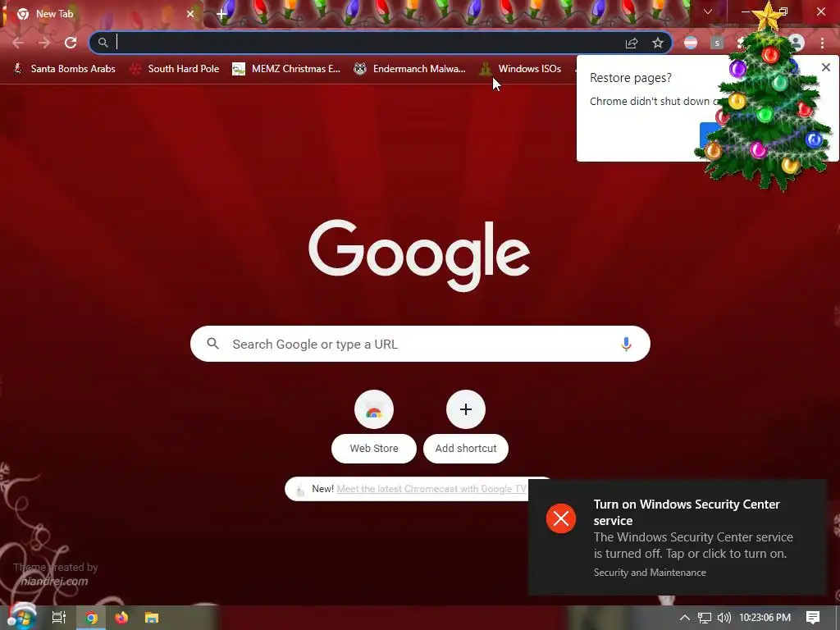The image size is (840, 630).
Task: Click the Web Store label
Action: click(x=374, y=449)
